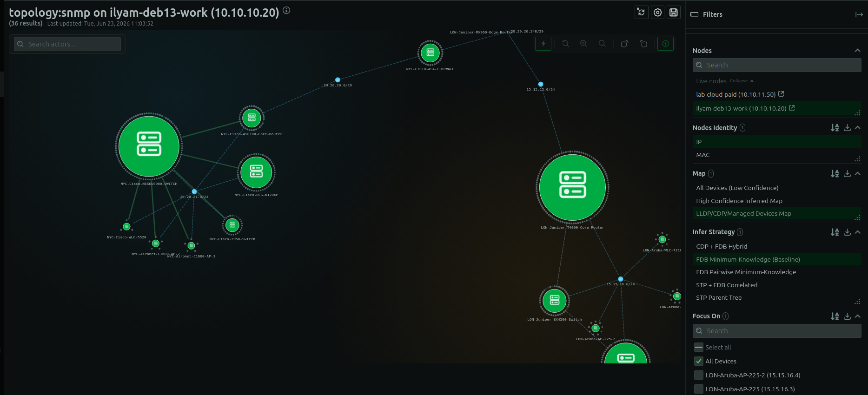Viewport: 868px width, 395px height.
Task: Sort the Focus On list
Action: [x=835, y=316]
